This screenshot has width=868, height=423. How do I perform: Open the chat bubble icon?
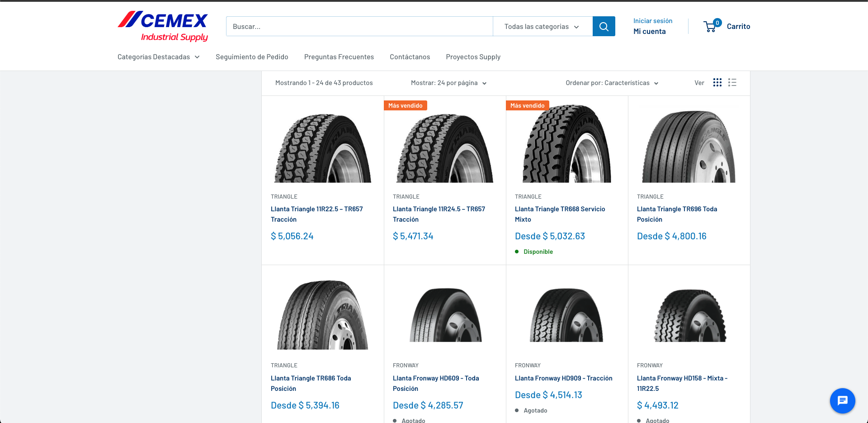[842, 401]
